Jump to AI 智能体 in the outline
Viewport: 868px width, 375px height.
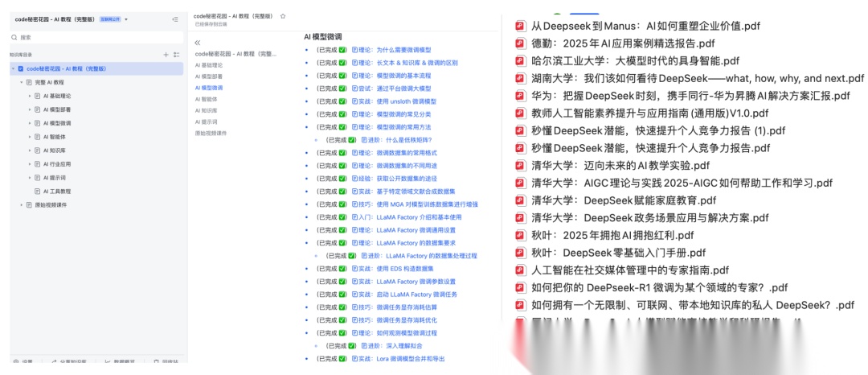pyautogui.click(x=206, y=99)
